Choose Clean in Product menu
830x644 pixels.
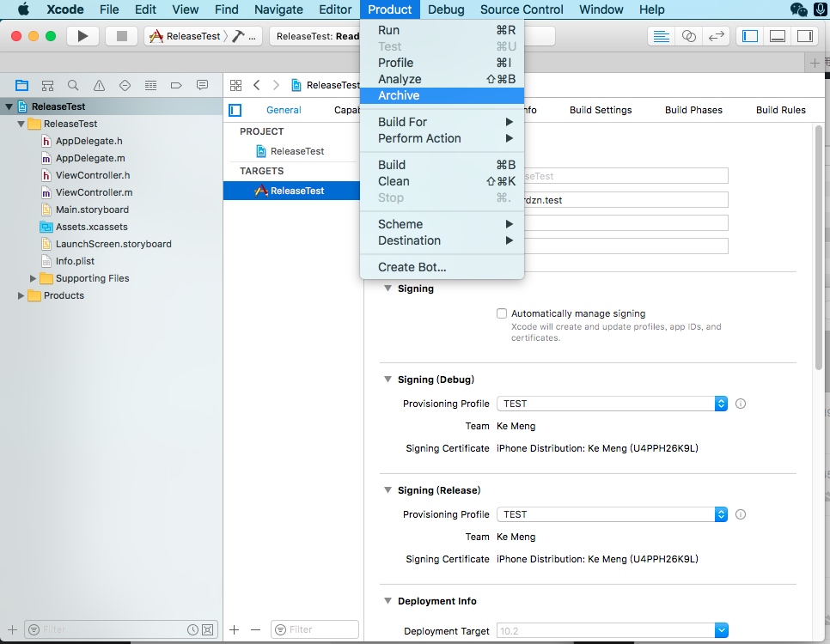pyautogui.click(x=442, y=181)
